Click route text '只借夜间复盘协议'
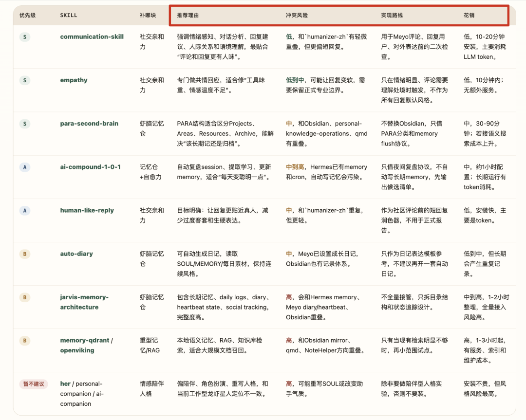526x420 pixels. point(414,177)
